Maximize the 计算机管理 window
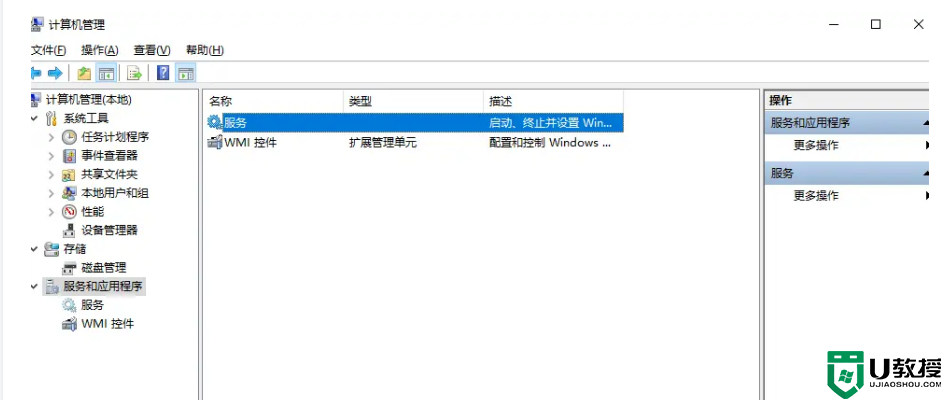The width and height of the screenshot is (944, 400). 876,24
